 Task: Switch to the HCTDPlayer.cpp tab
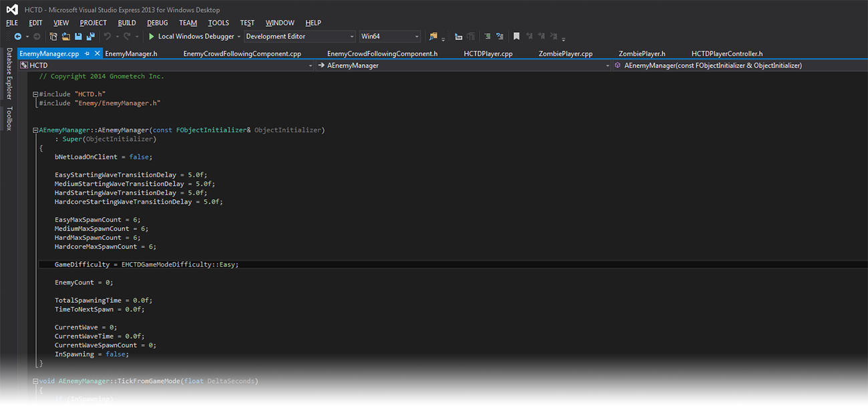(488, 53)
